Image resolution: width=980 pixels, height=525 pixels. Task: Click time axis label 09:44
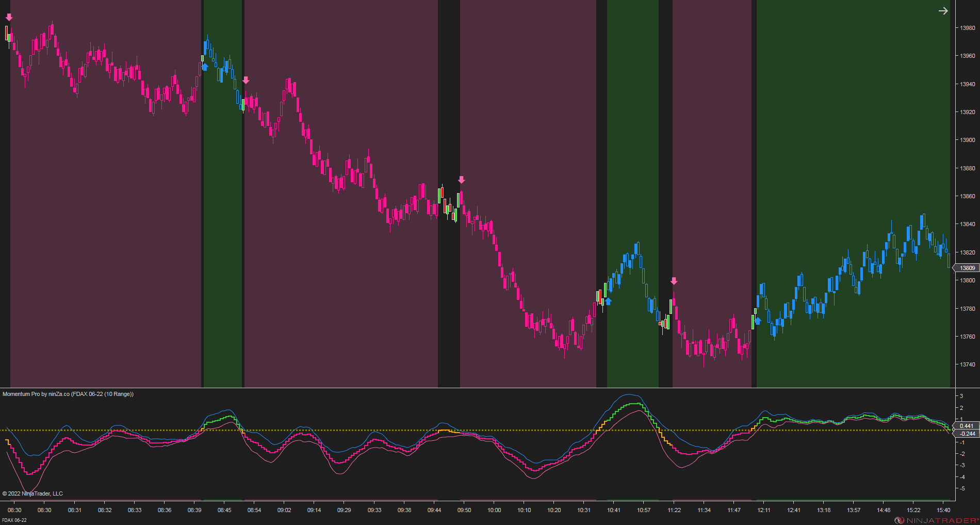(x=434, y=510)
